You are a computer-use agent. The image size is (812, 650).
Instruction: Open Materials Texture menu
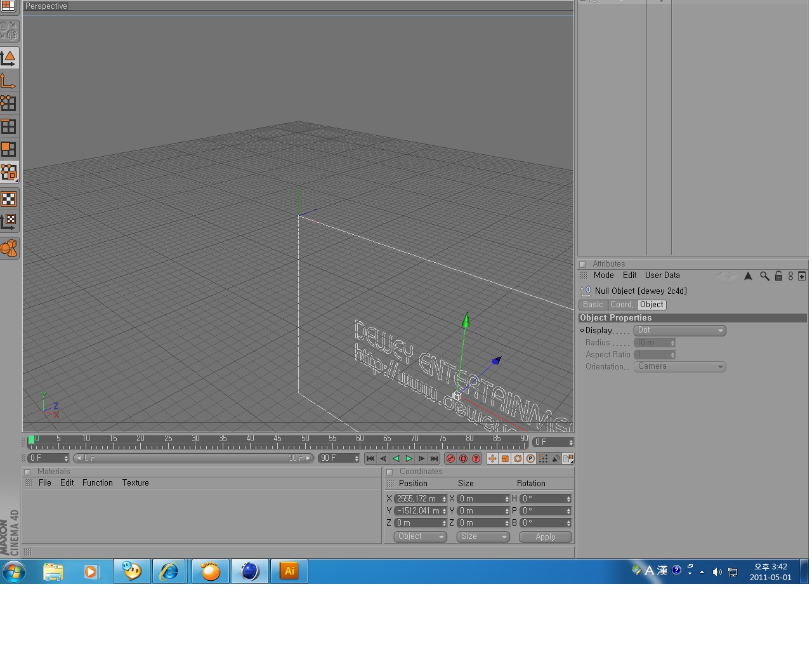[135, 483]
